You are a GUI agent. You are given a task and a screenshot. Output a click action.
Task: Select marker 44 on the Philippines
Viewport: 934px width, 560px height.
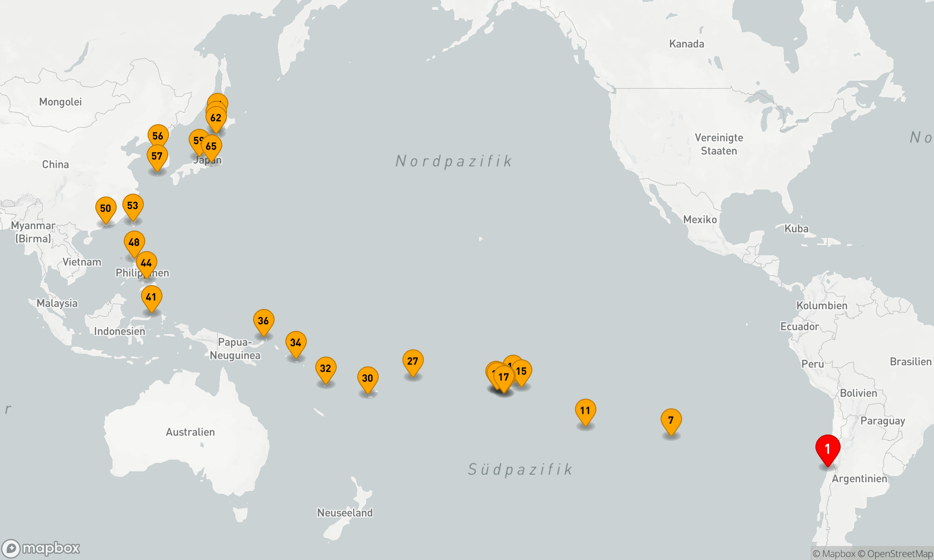point(146,263)
